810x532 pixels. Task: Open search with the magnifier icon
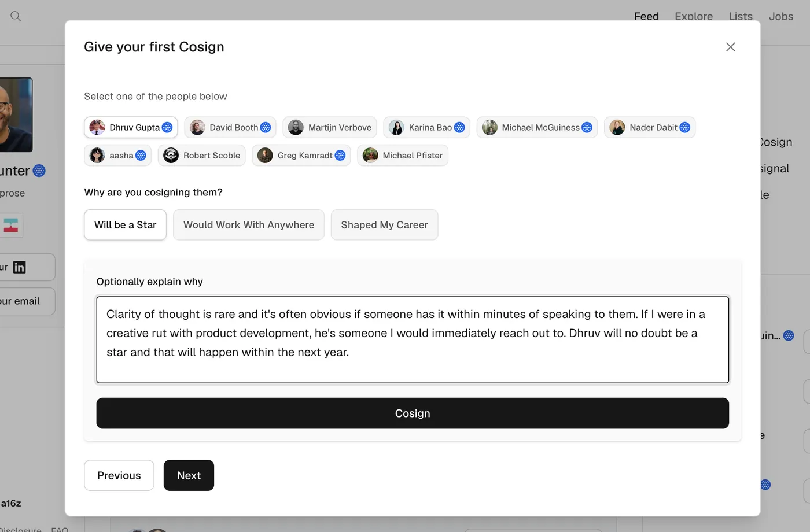(x=16, y=16)
